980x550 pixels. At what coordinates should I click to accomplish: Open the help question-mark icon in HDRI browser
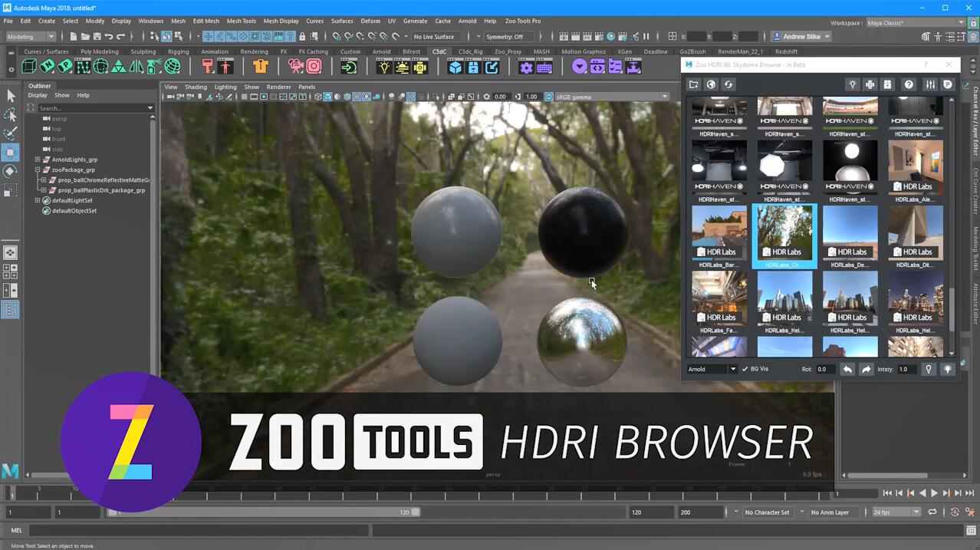point(909,84)
